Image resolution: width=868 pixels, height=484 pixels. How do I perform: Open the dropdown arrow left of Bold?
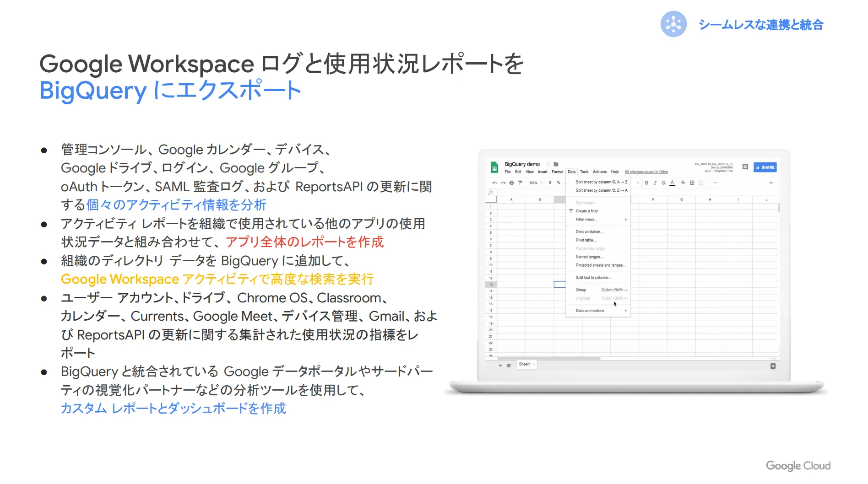click(x=639, y=183)
